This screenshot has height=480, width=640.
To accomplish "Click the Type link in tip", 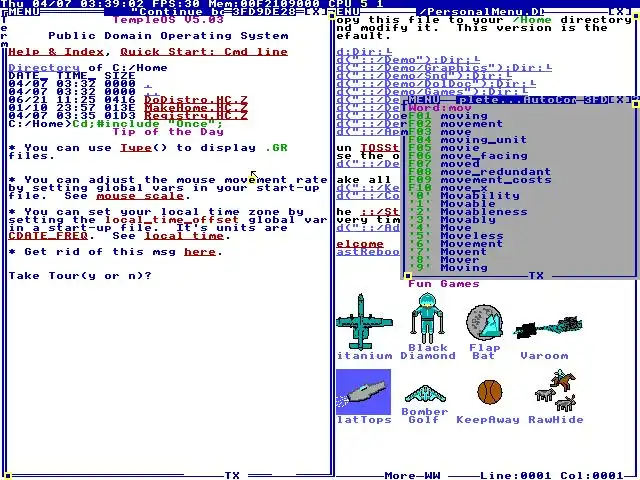I will pos(136,148).
